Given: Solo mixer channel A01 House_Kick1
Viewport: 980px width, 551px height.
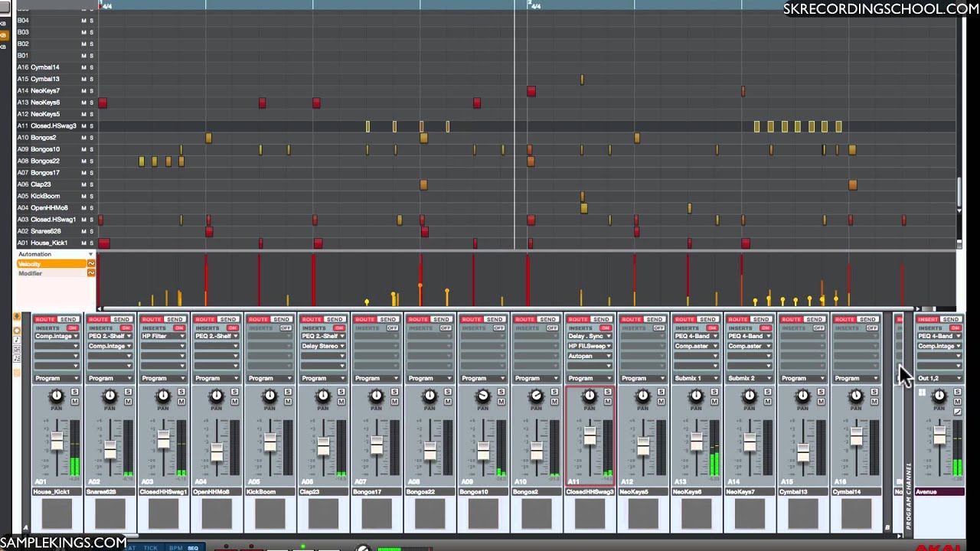Looking at the screenshot, I should [x=75, y=392].
